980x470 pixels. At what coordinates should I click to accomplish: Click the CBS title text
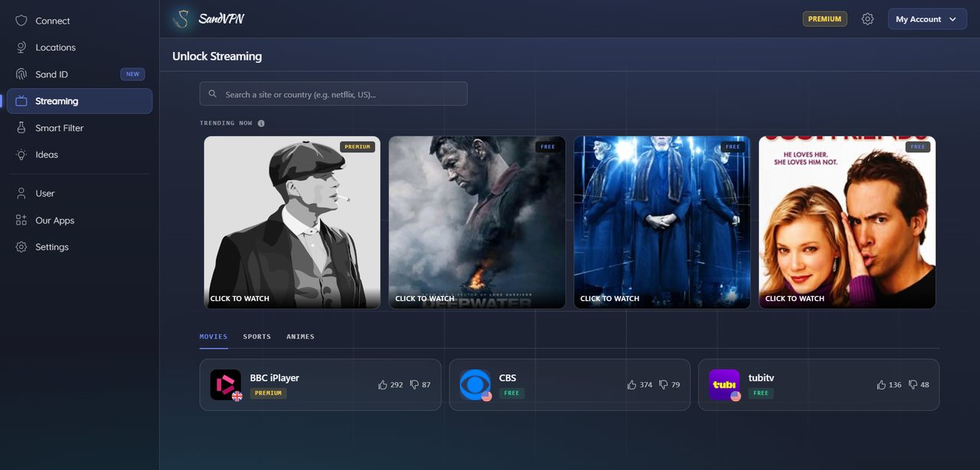coord(508,378)
